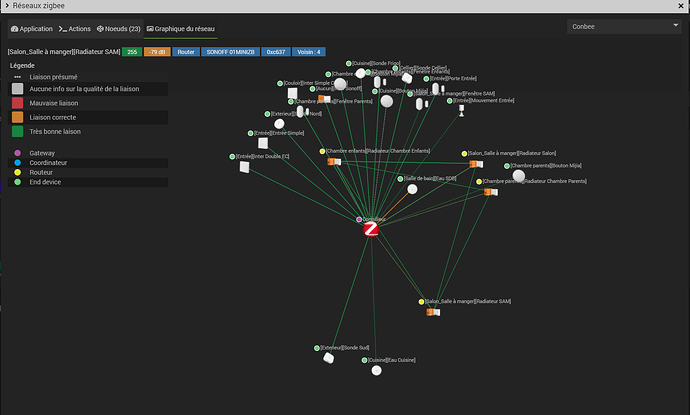Click the [Entrée][Inter Double EC] label

coord(263,156)
